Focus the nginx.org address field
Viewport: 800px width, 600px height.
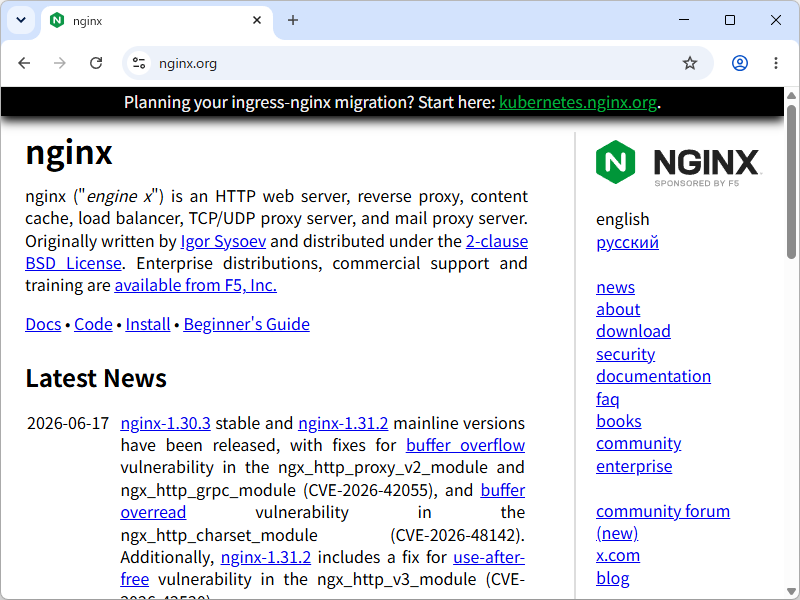click(417, 63)
